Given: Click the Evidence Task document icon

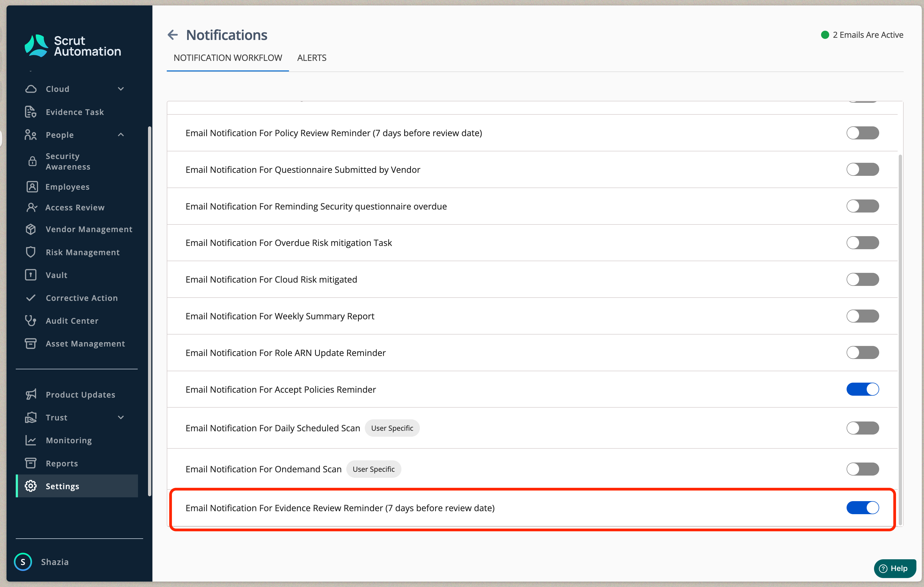Looking at the screenshot, I should pos(31,112).
